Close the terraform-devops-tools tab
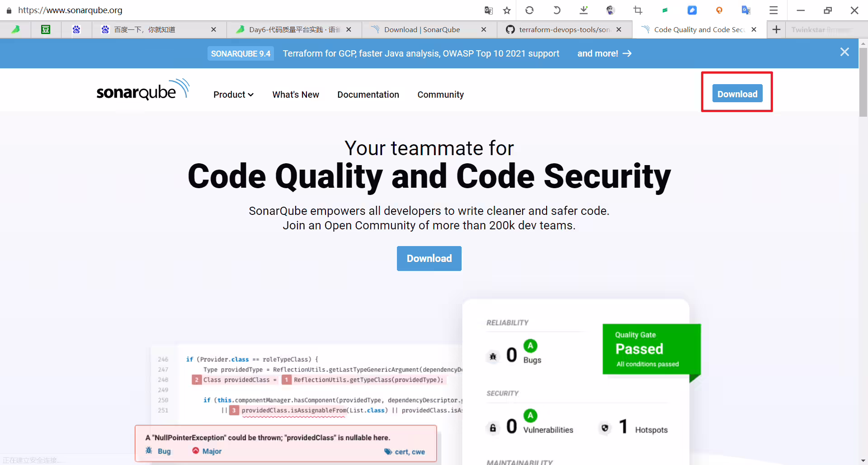The height and width of the screenshot is (465, 868). click(618, 29)
